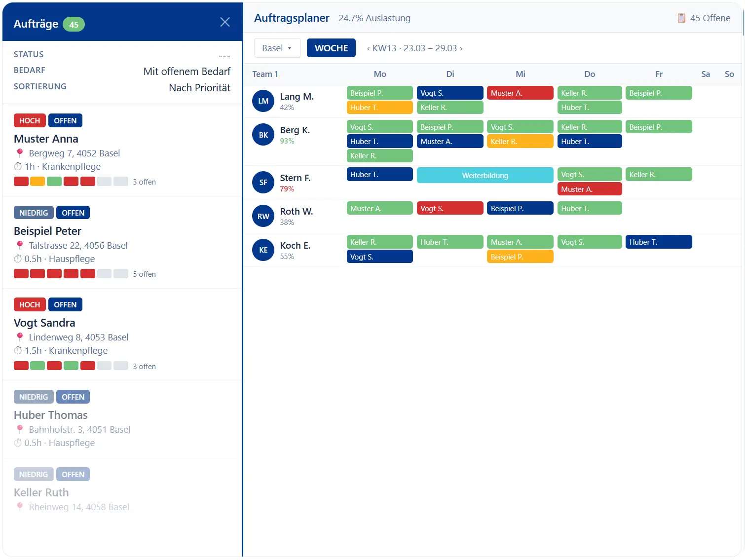Close the Aufträge side panel

pyautogui.click(x=224, y=22)
